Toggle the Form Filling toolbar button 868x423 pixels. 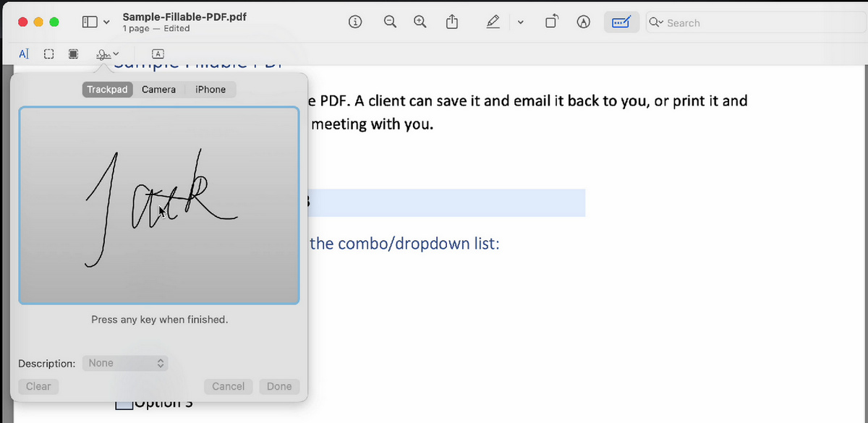[621, 22]
